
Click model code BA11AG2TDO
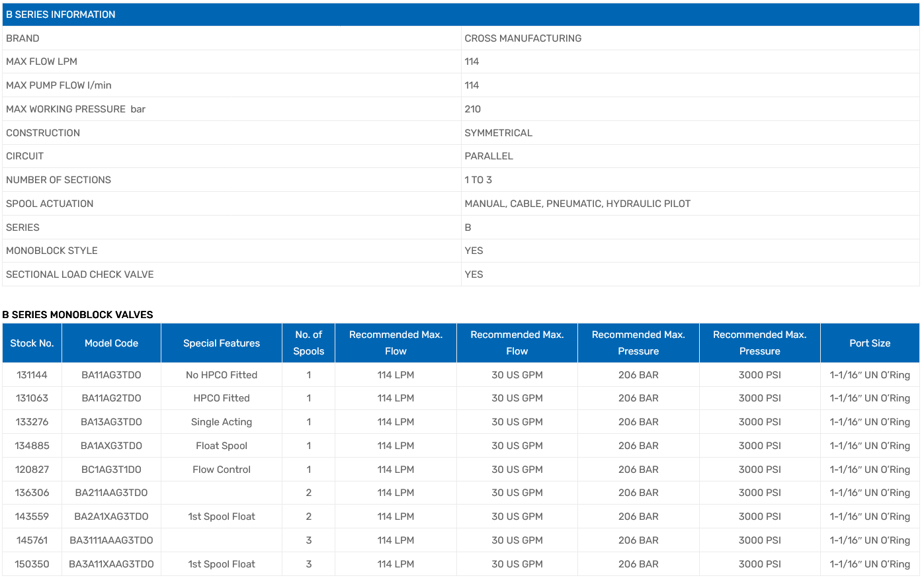[111, 398]
